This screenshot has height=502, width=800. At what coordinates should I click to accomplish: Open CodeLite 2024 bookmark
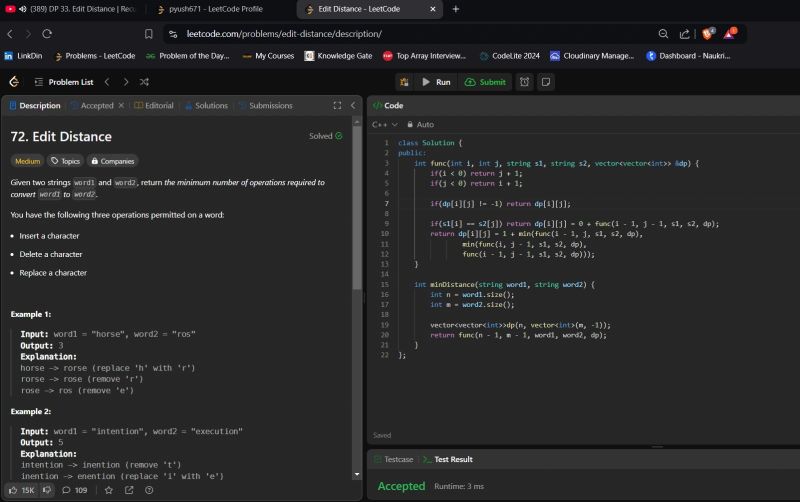tap(509, 56)
